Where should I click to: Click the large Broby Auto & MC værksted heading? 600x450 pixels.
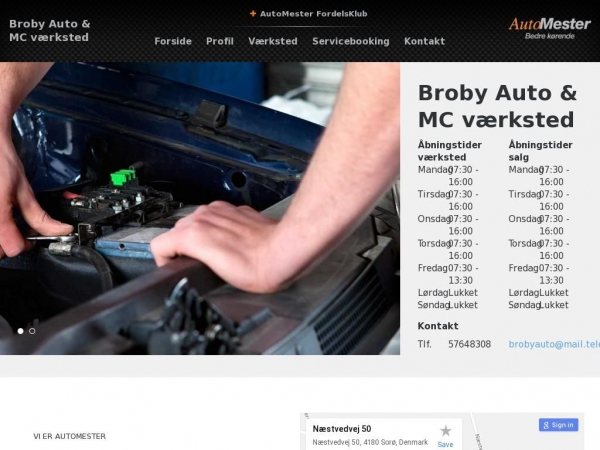[497, 106]
